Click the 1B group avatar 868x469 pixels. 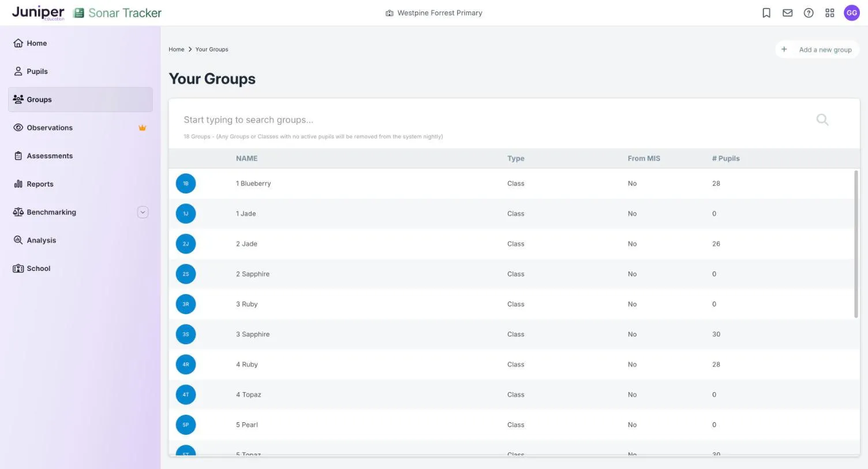click(186, 184)
